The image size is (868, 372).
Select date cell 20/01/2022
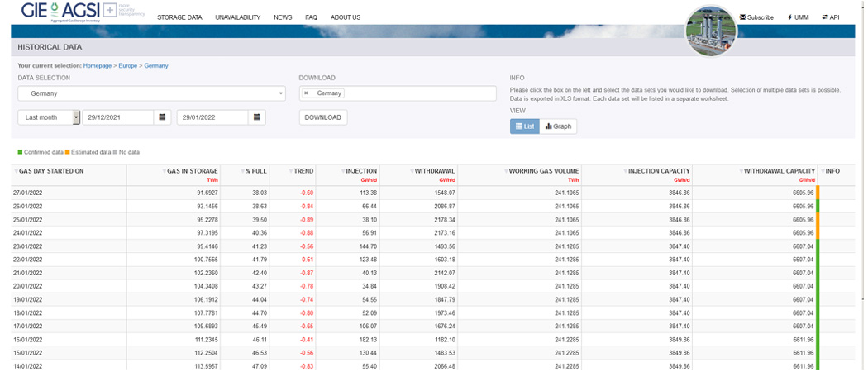pos(29,286)
